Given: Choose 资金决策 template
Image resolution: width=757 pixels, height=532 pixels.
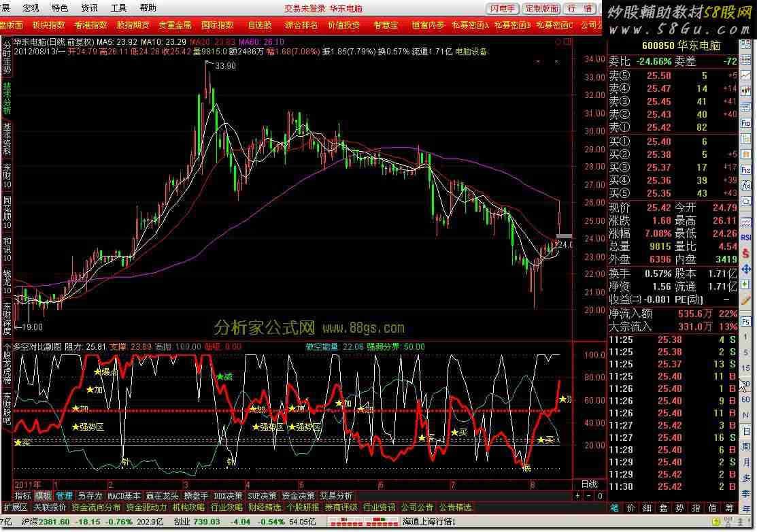Looking at the screenshot, I should coord(298,496).
